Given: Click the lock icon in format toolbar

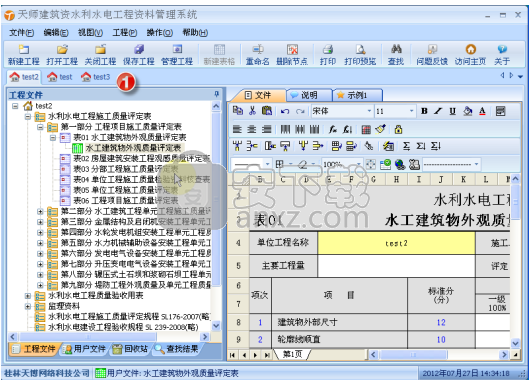Looking at the screenshot, I should click(x=398, y=129).
